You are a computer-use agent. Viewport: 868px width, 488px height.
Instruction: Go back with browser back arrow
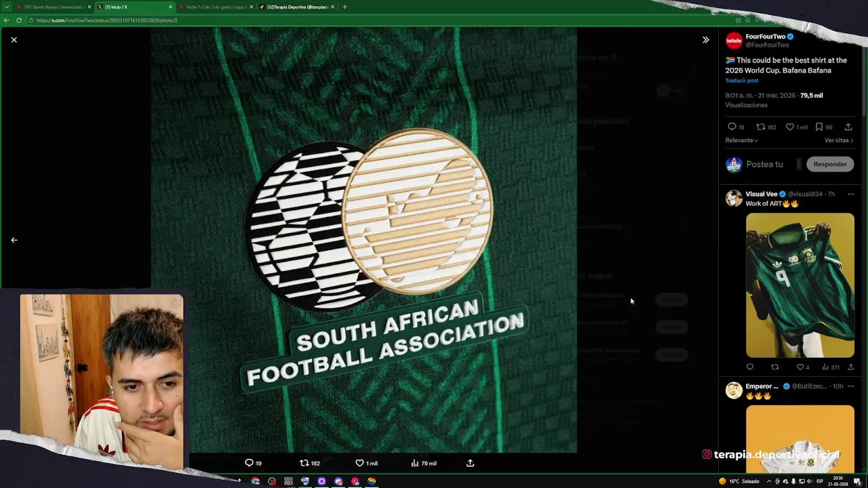pos(7,20)
